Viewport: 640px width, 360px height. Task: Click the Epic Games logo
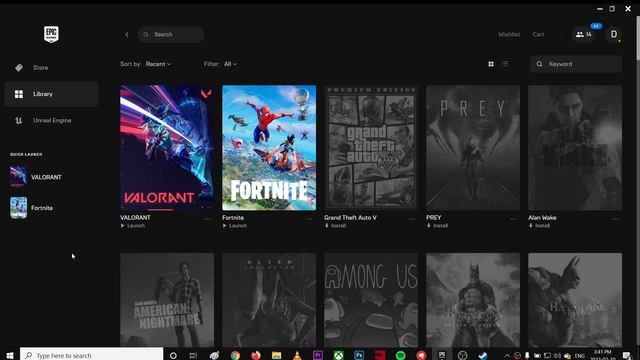[51, 34]
